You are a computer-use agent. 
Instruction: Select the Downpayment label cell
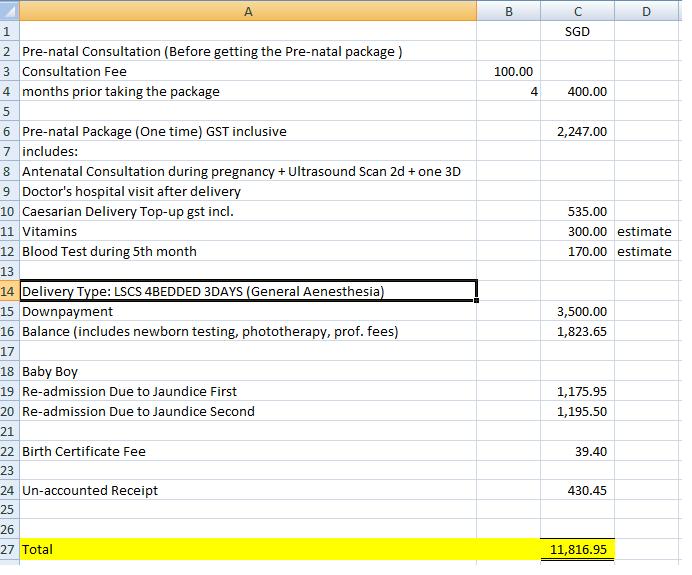click(x=248, y=311)
